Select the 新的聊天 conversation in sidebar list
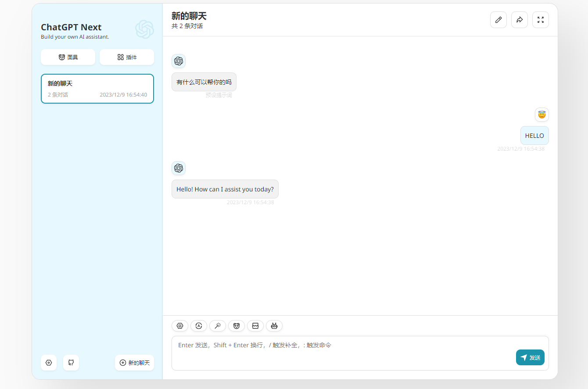This screenshot has width=588, height=389. pos(97,89)
